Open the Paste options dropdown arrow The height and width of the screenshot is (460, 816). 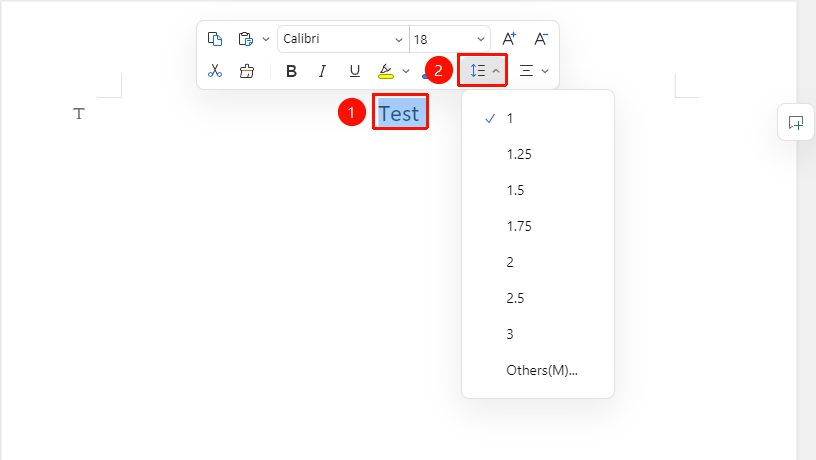(x=266, y=39)
